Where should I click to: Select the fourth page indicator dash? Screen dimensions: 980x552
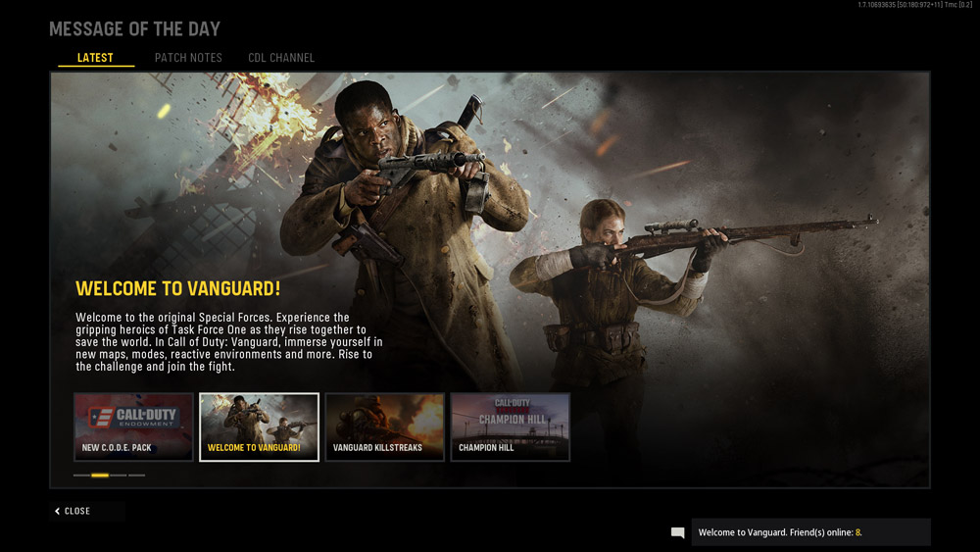point(136,475)
